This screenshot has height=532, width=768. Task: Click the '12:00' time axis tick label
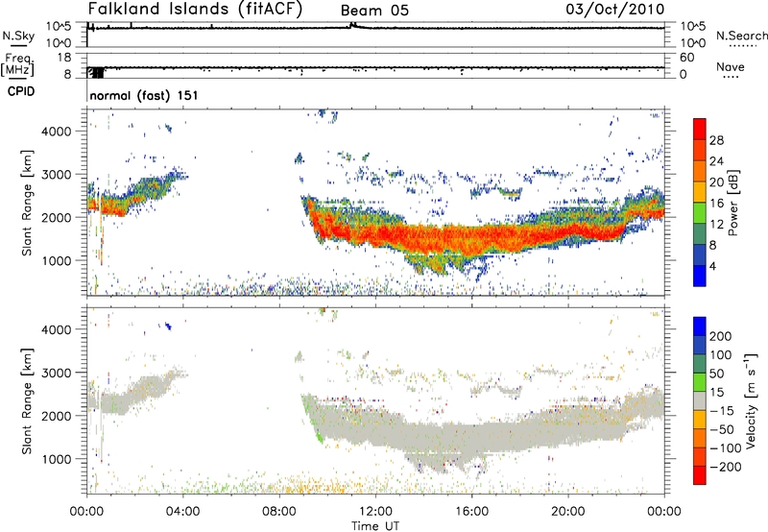pyautogui.click(x=375, y=511)
